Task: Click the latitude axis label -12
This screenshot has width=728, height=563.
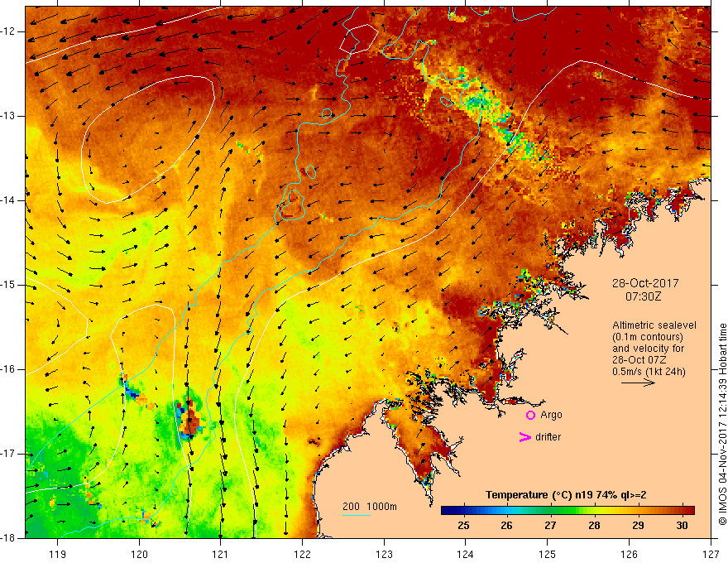Action: [x=9, y=31]
